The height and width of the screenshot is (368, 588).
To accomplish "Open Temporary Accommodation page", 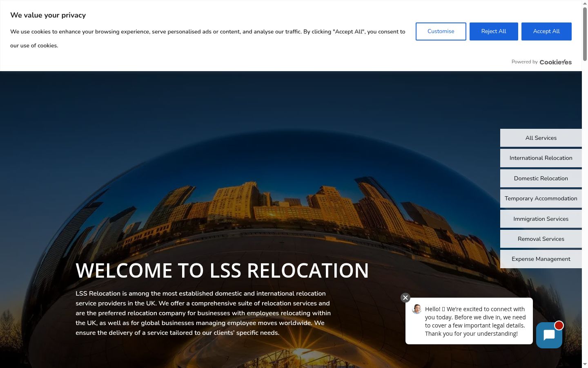I will (541, 198).
